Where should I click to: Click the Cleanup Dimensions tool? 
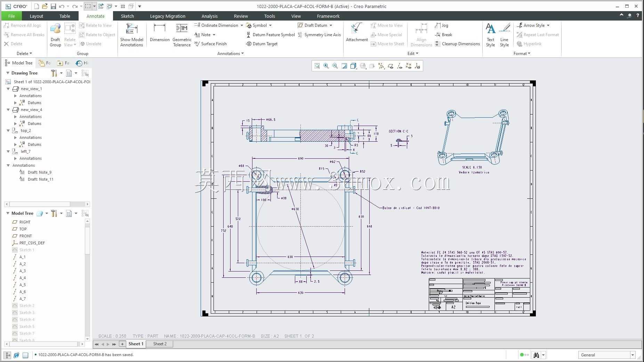[x=457, y=44]
